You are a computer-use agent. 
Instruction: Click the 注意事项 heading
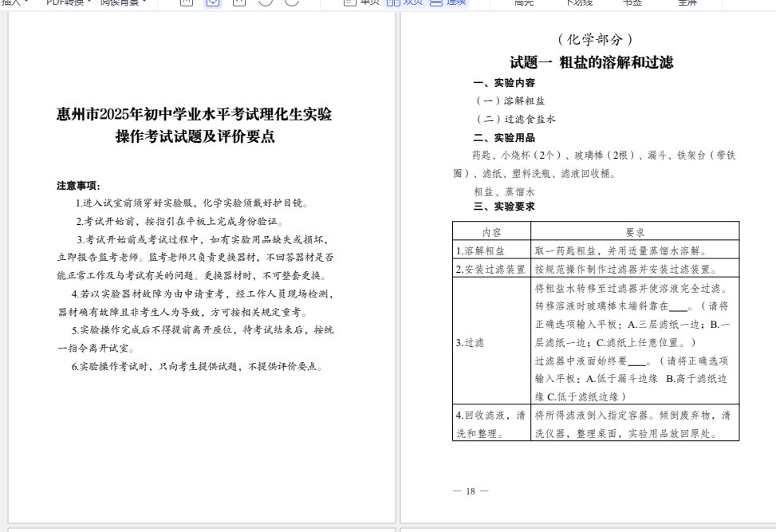tap(78, 186)
